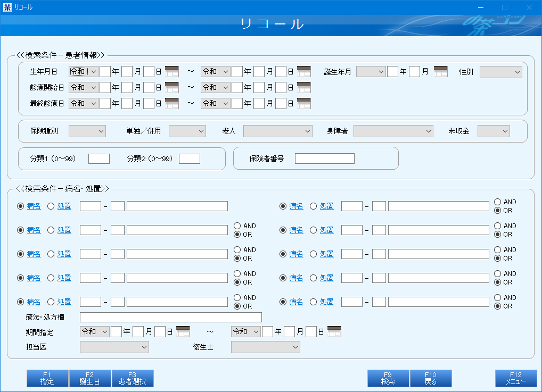Focus first left row long name field
542x392 pixels.
(x=177, y=206)
